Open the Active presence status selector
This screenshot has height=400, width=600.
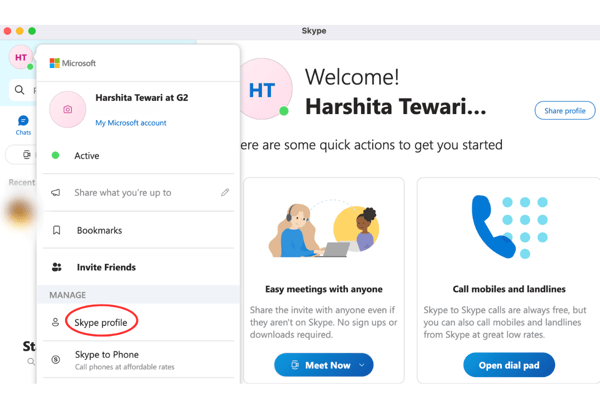tap(87, 156)
